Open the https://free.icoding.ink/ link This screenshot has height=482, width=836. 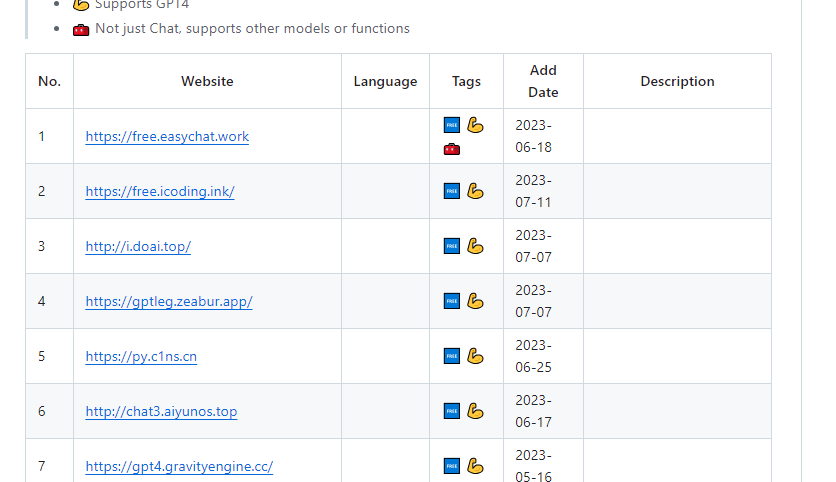pos(160,192)
